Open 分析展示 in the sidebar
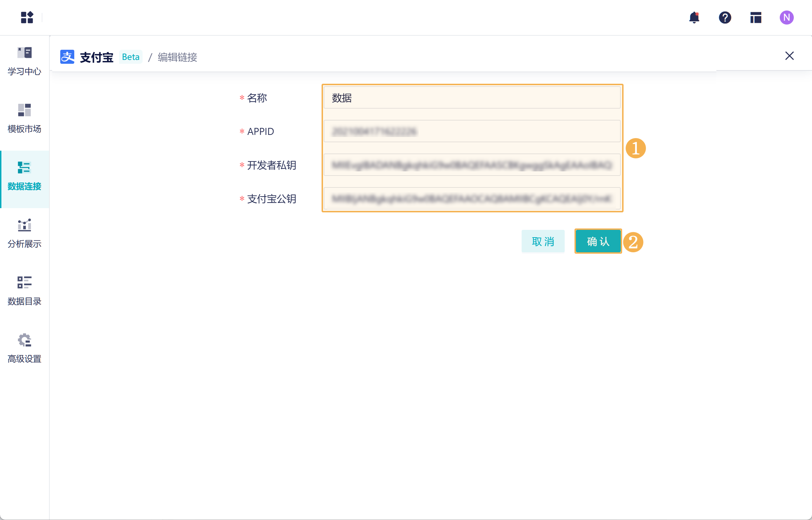The image size is (812, 520). coord(25,234)
